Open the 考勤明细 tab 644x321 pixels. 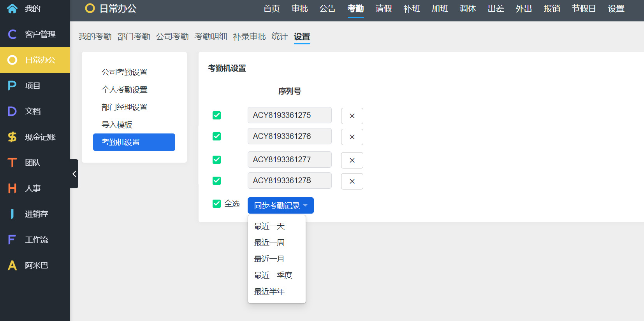pos(211,37)
